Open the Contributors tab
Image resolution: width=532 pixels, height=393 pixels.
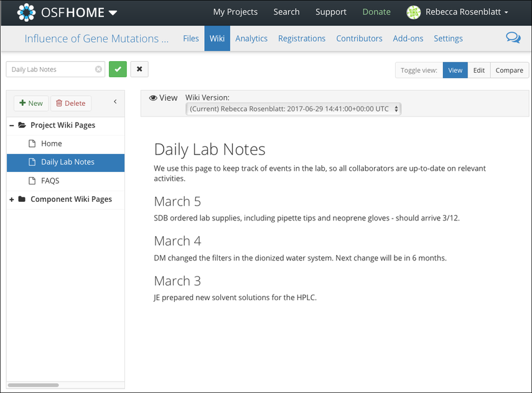(359, 39)
